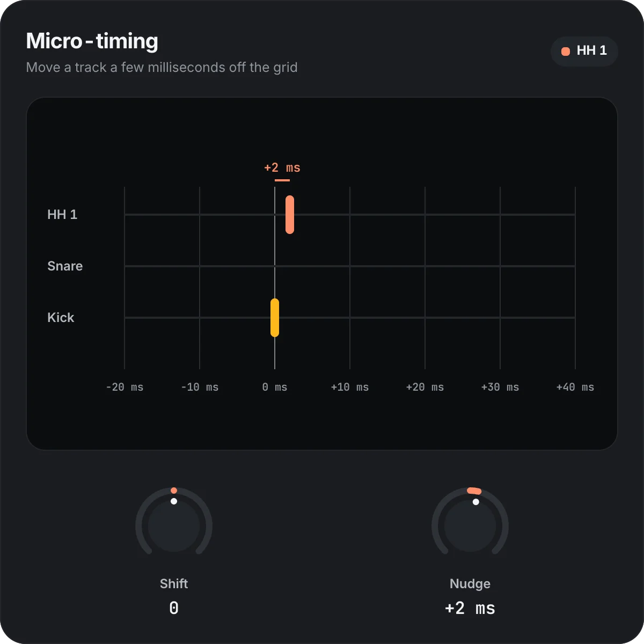Click the Nudge knob label
Image resolution: width=644 pixels, height=644 pixels.
click(x=470, y=583)
